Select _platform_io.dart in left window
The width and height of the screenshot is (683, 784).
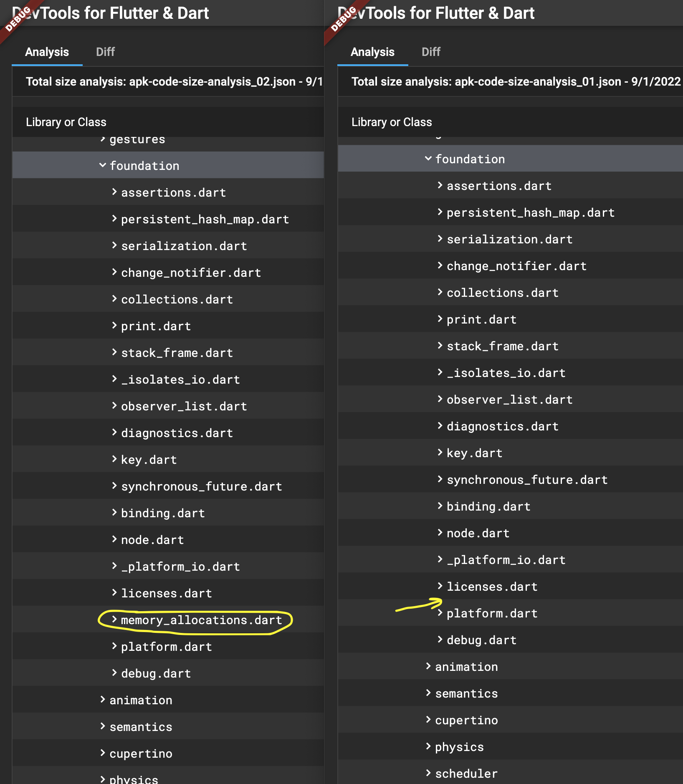coord(180,567)
